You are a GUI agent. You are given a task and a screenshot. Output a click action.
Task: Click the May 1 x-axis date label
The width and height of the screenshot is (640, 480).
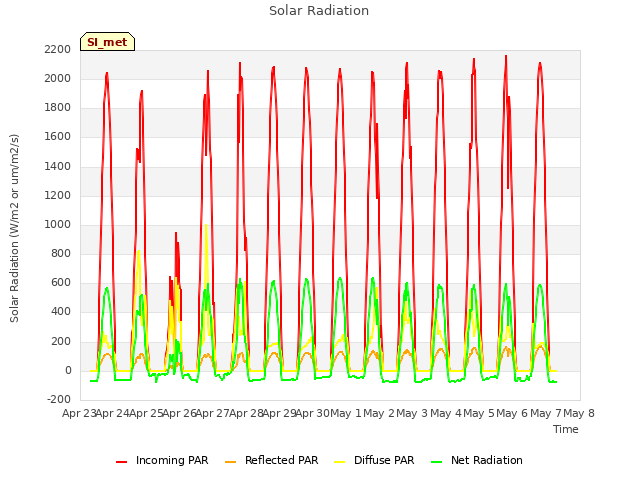(x=346, y=413)
